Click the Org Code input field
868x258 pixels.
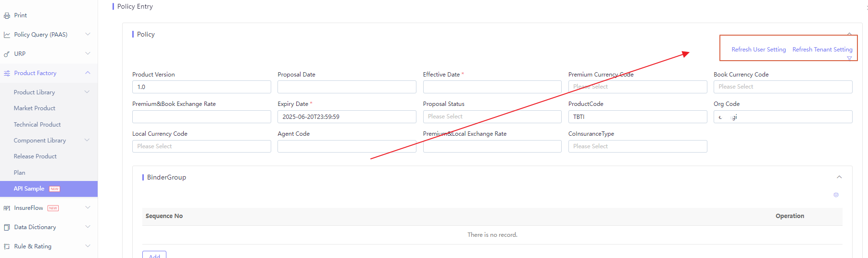pos(783,117)
